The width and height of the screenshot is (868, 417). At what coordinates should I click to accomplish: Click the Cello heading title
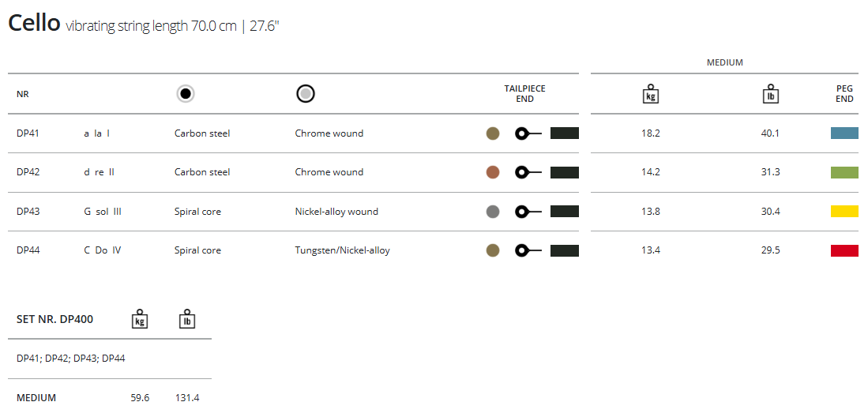tap(34, 24)
